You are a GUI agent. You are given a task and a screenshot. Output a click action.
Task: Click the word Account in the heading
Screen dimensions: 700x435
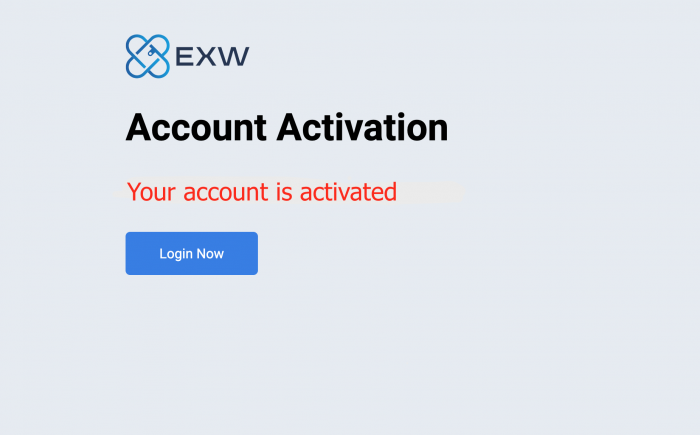tap(196, 128)
